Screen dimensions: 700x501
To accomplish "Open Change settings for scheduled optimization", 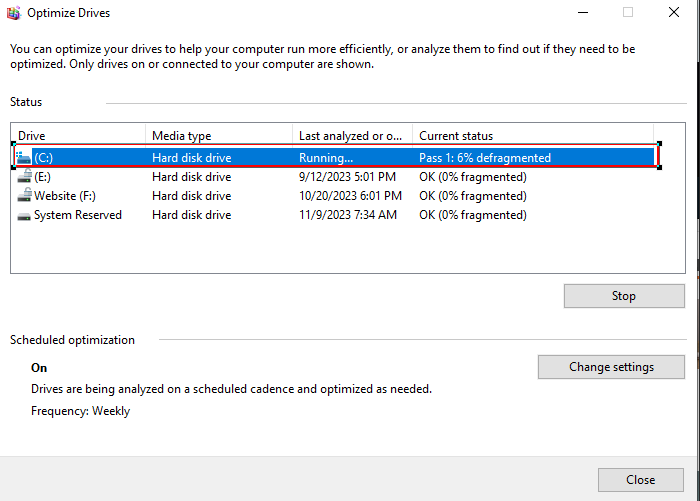I will coord(611,367).
